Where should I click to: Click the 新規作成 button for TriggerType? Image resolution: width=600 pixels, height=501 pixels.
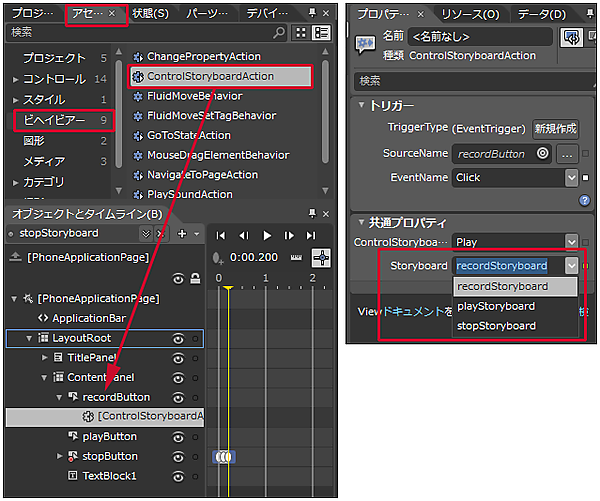(x=555, y=129)
